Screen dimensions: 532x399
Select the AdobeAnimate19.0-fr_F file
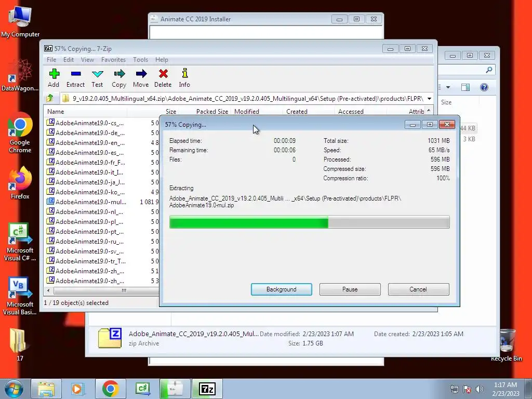86,162
